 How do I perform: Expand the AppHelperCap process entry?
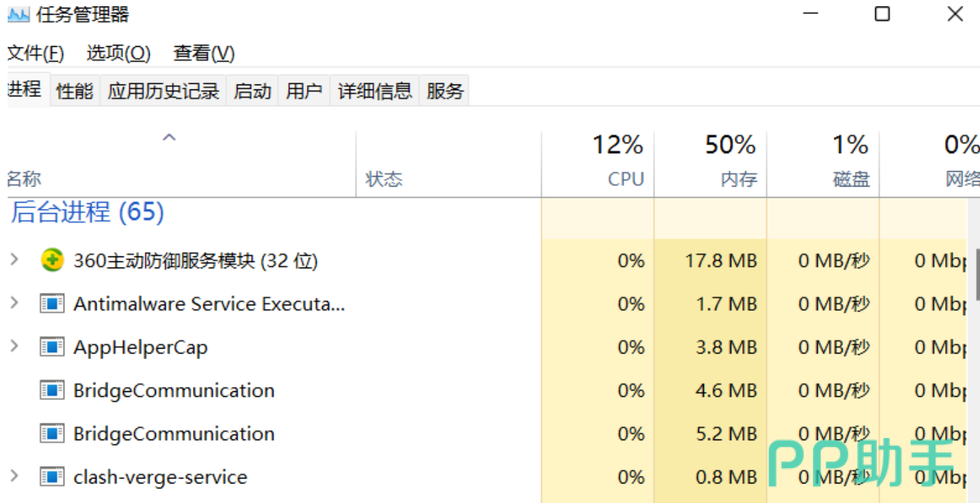point(14,347)
